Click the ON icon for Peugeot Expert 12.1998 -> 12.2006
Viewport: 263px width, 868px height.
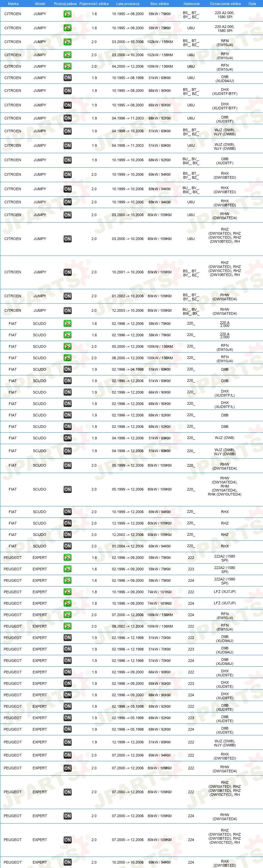pos(67,742)
